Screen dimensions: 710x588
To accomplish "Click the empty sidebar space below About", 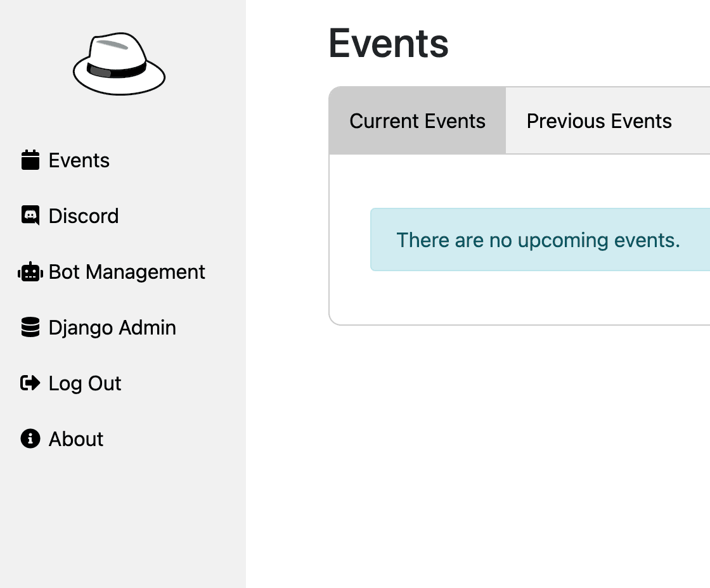I will (x=123, y=521).
